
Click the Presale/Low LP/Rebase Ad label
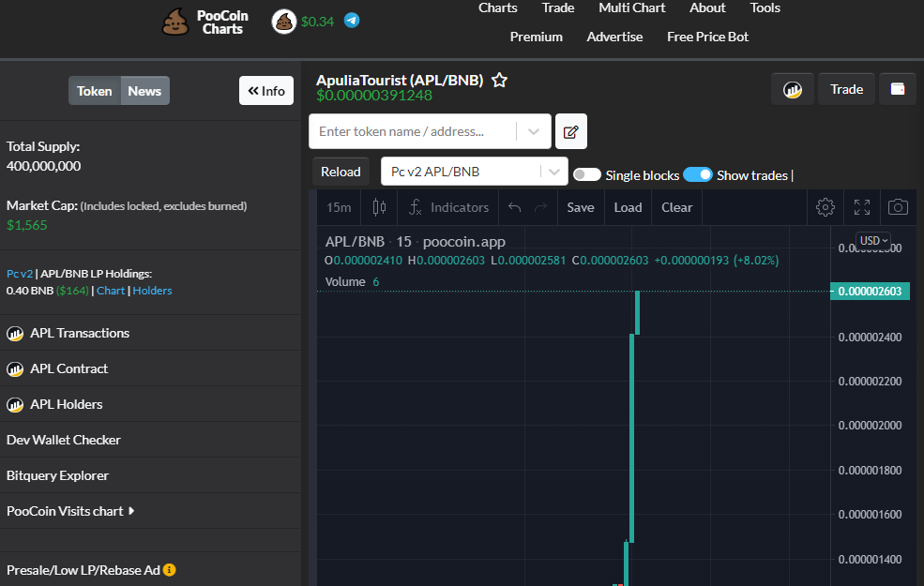coord(83,570)
